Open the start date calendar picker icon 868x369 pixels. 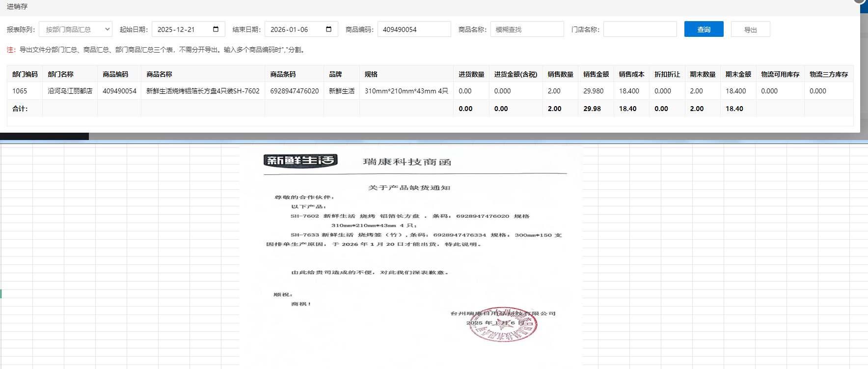point(216,29)
